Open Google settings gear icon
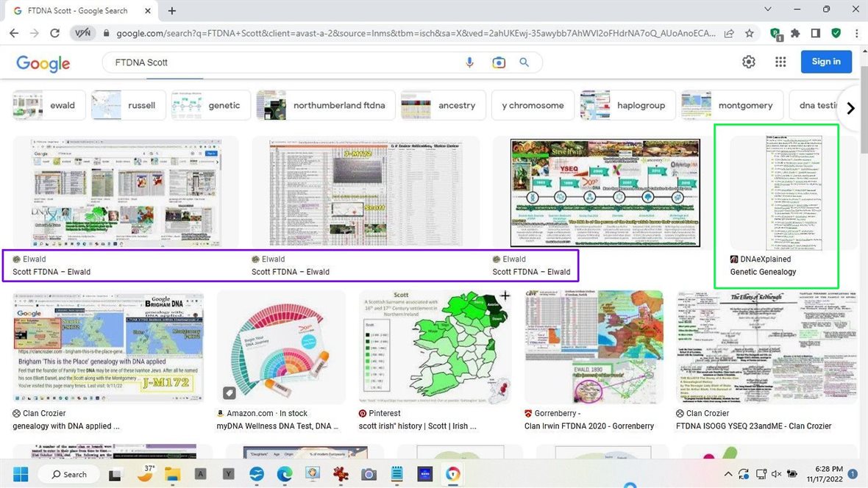 click(x=748, y=62)
